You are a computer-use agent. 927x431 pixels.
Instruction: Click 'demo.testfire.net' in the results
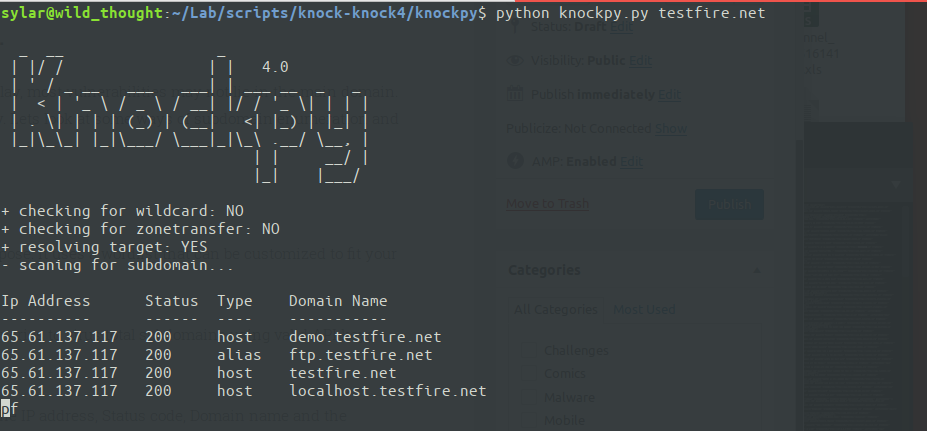click(365, 337)
